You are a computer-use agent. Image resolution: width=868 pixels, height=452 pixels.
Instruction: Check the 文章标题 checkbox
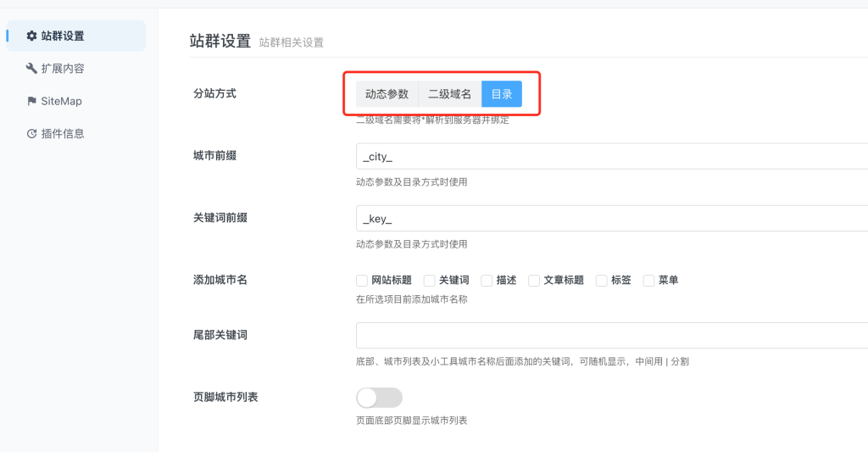coord(534,281)
